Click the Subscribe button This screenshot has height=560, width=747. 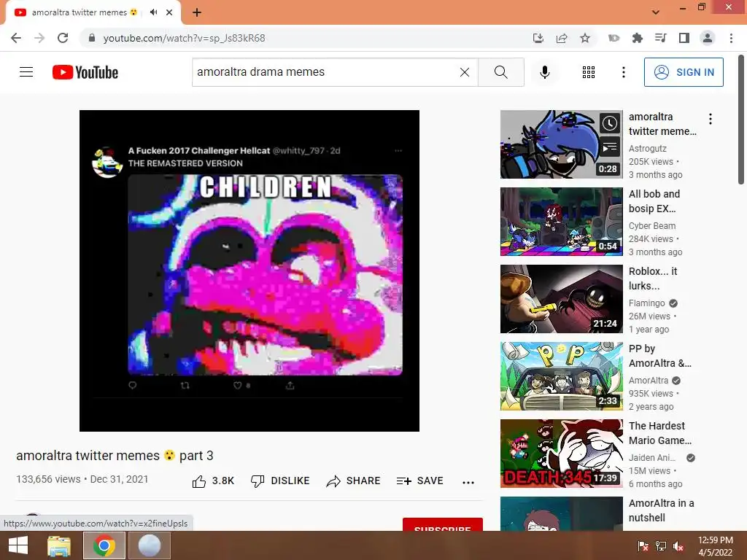443,524
